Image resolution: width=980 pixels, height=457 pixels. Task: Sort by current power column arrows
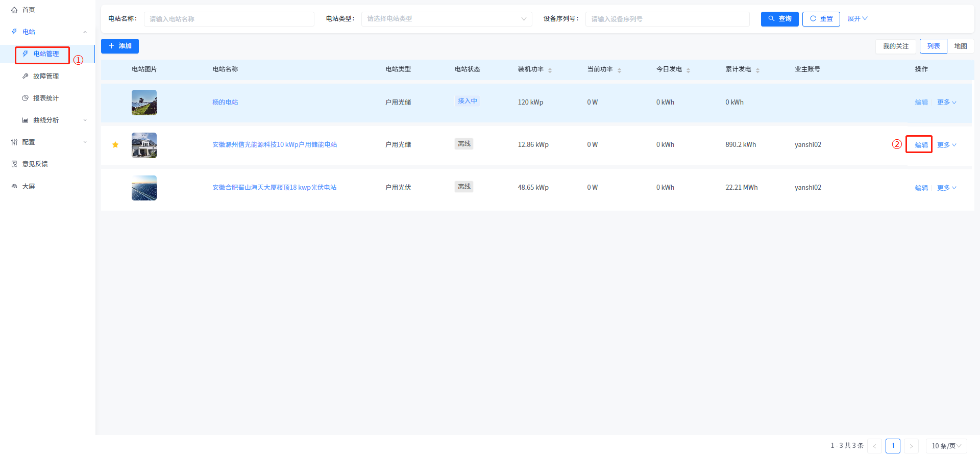click(619, 70)
